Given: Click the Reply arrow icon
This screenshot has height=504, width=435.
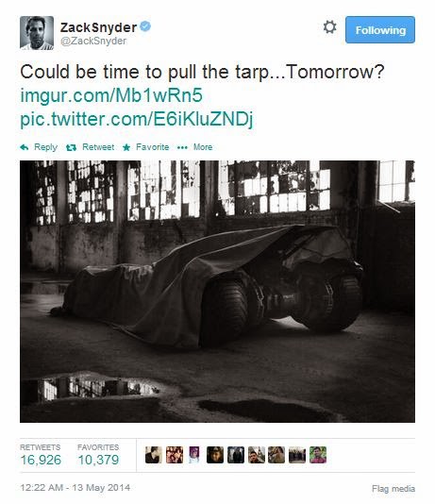Looking at the screenshot, I should click(25, 147).
